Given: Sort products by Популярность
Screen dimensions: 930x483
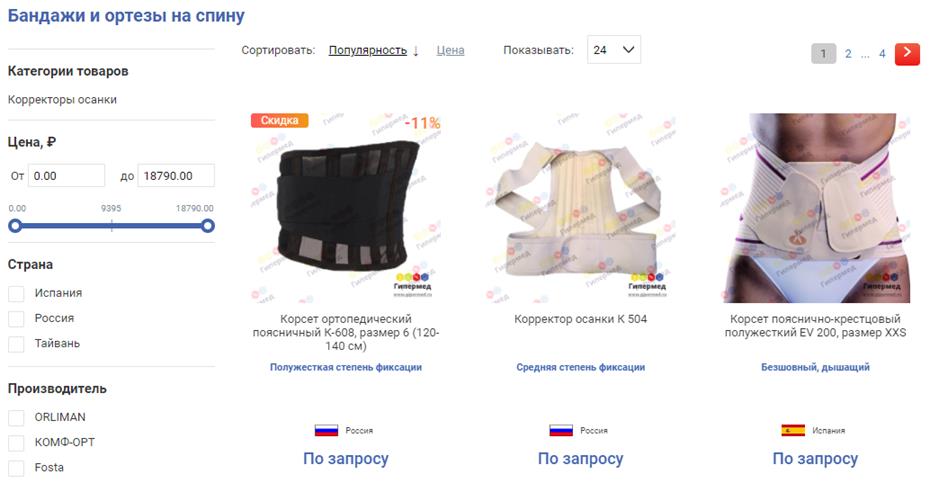Looking at the screenshot, I should [x=368, y=50].
